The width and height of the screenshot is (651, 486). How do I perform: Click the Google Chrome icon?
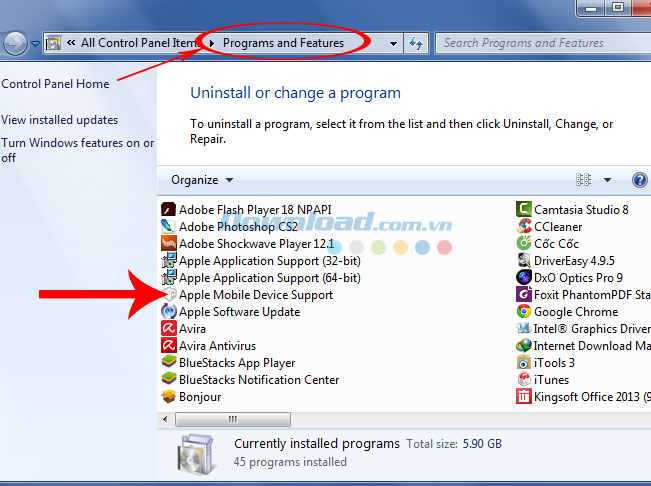click(x=524, y=311)
